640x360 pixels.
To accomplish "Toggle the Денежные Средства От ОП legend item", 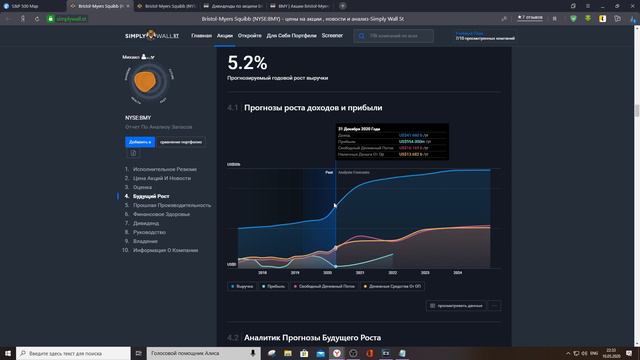I will pos(392,287).
